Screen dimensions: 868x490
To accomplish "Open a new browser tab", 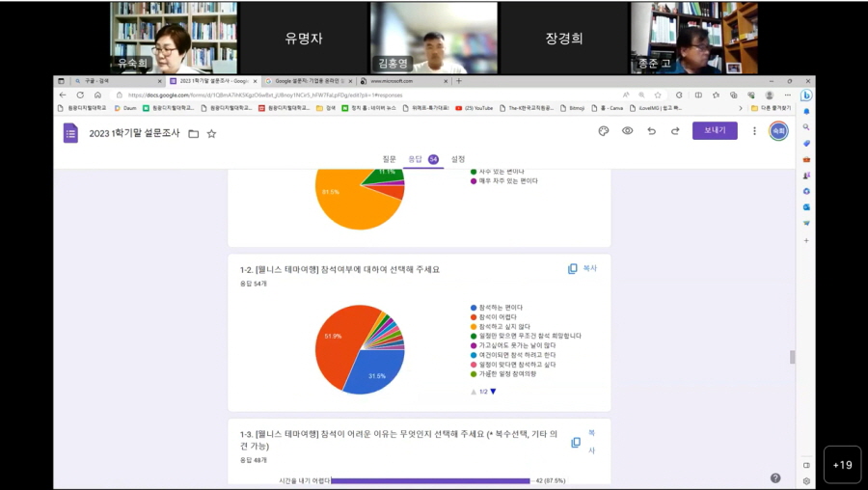I will (458, 81).
